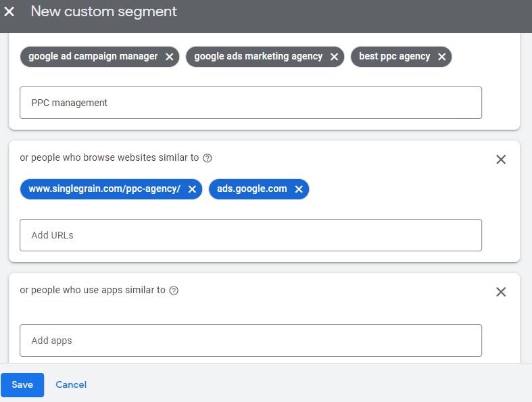The height and width of the screenshot is (402, 532).
Task: Focus the Add URLs input field
Action: click(x=250, y=235)
